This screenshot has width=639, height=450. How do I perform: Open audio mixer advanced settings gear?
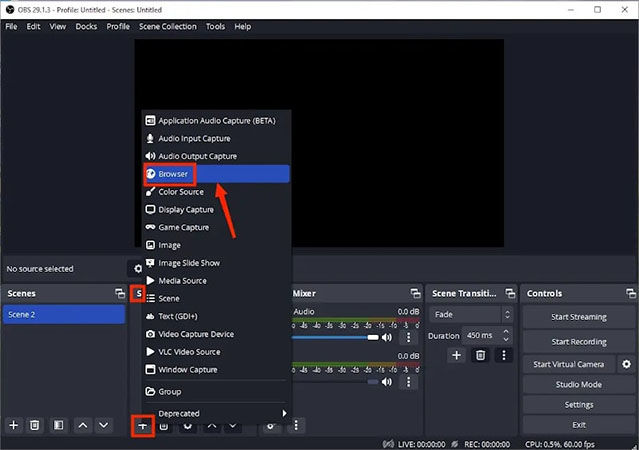271,426
